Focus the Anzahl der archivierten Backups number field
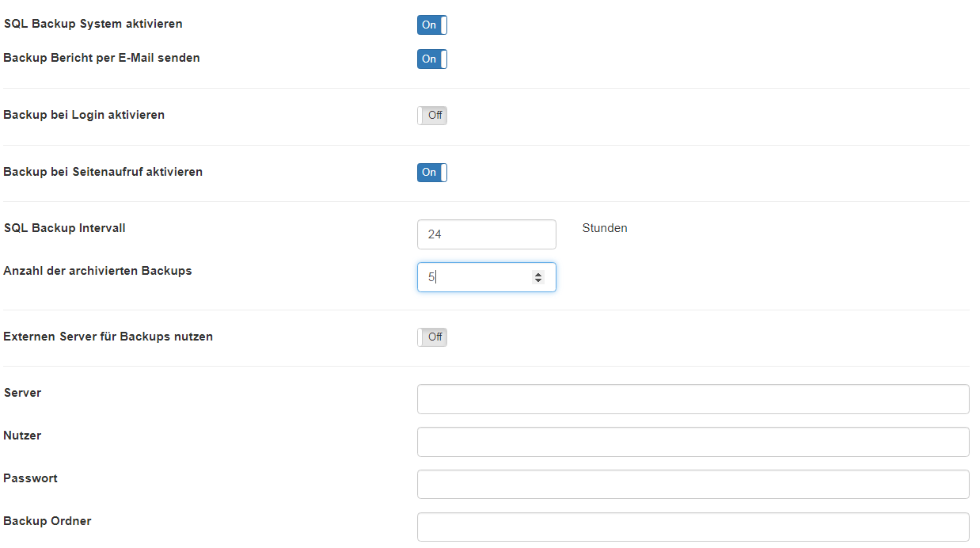The height and width of the screenshot is (548, 980). 487,277
